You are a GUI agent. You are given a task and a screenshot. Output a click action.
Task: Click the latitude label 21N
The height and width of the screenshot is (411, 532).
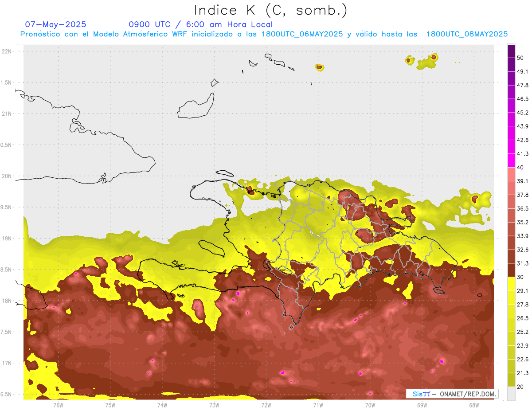pyautogui.click(x=7, y=114)
